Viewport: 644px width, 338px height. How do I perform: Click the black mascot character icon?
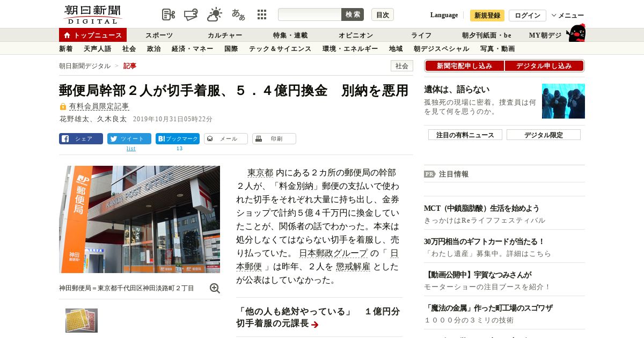coord(576,33)
